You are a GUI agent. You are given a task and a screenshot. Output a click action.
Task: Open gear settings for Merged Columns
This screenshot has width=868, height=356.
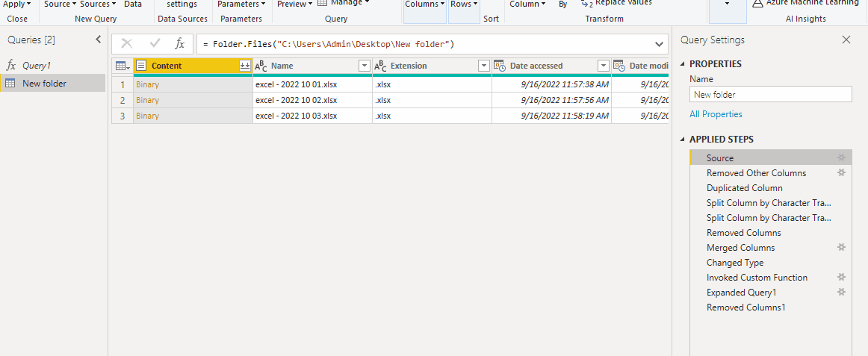[841, 247]
